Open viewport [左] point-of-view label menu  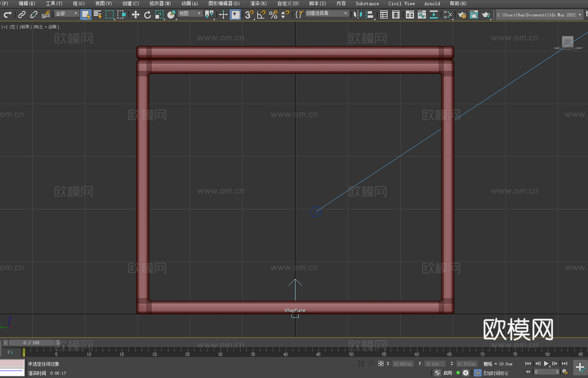pyautogui.click(x=13, y=27)
